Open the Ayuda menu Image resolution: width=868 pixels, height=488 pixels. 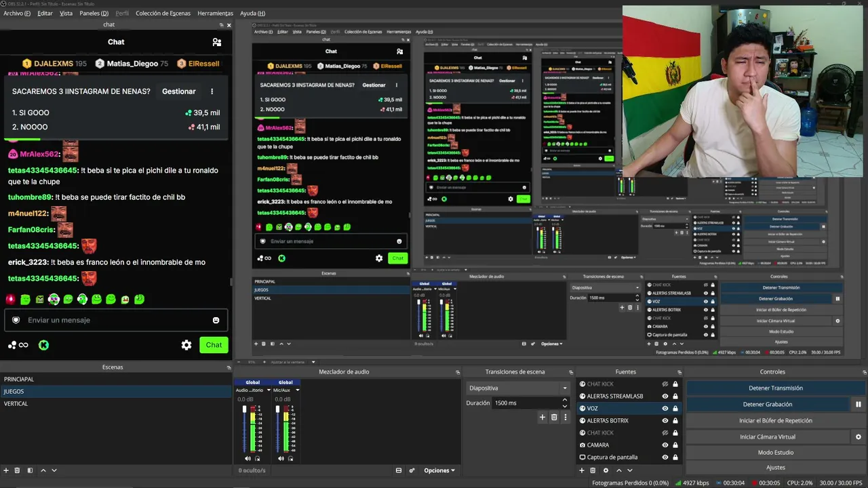click(x=253, y=14)
